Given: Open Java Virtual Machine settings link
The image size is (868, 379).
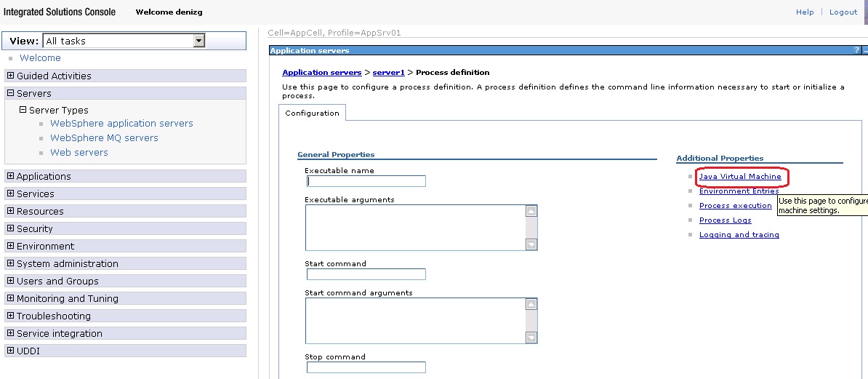Looking at the screenshot, I should pyautogui.click(x=740, y=177).
